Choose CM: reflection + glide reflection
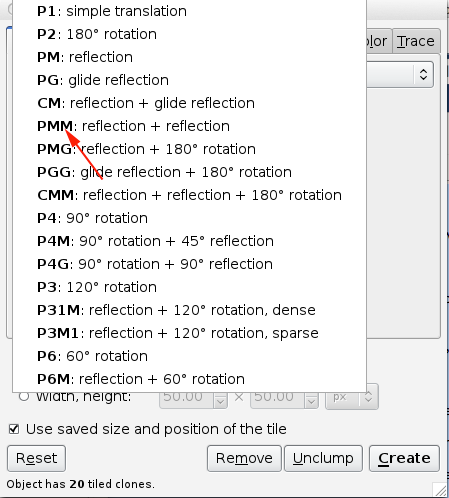The image size is (449, 498). (189, 103)
